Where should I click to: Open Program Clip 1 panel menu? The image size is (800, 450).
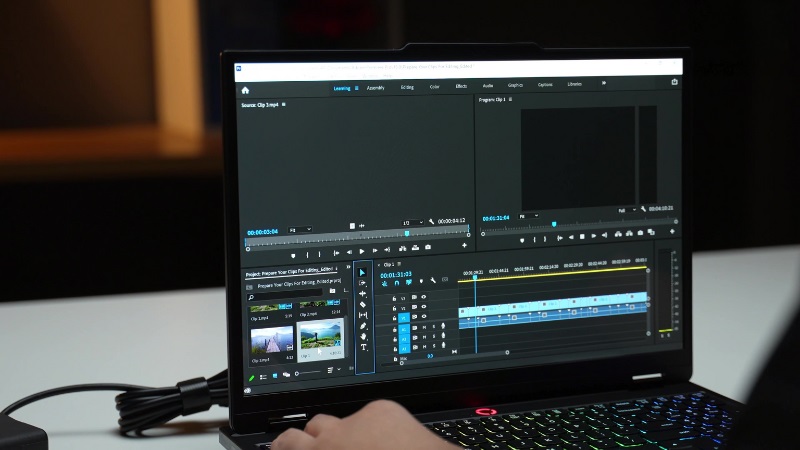(510, 99)
